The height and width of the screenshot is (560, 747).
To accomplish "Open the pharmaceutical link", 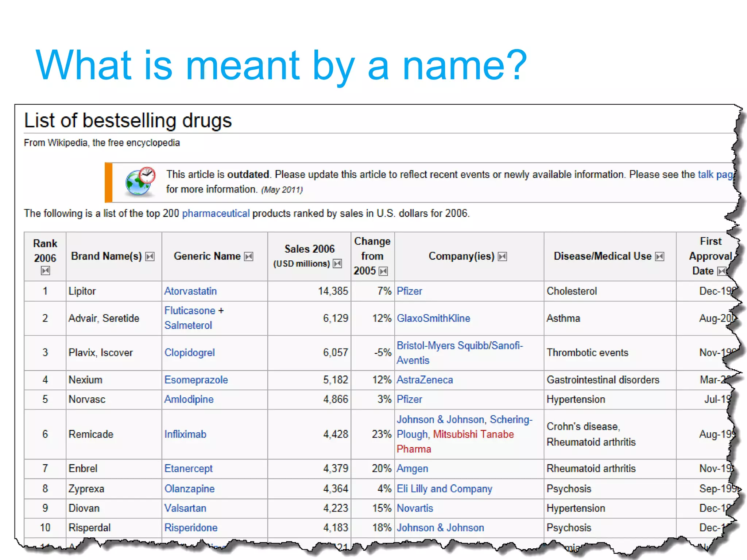I will point(216,213).
